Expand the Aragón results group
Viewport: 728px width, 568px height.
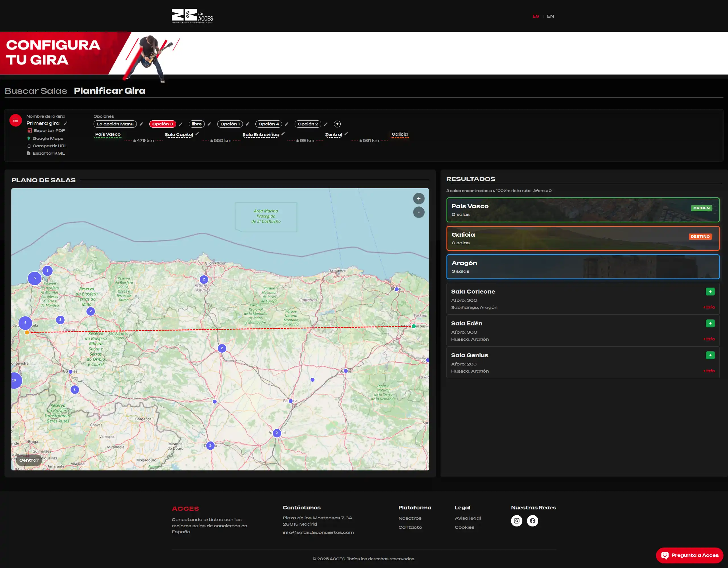582,267
